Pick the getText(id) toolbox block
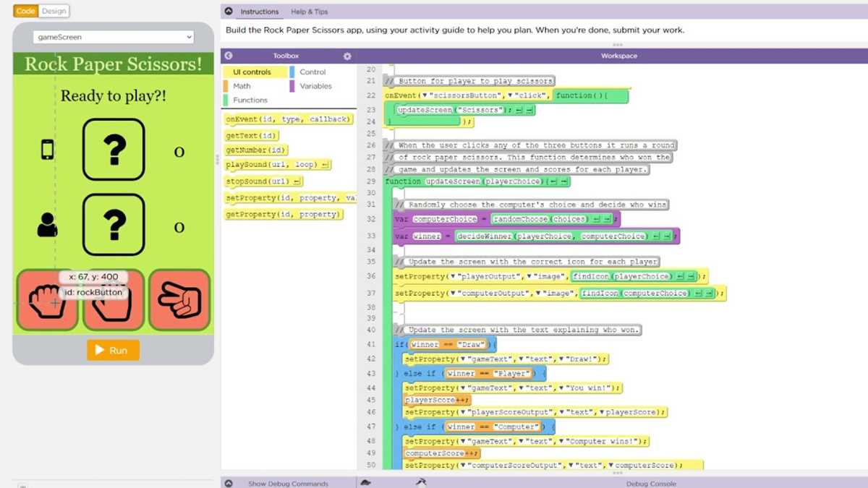 252,136
